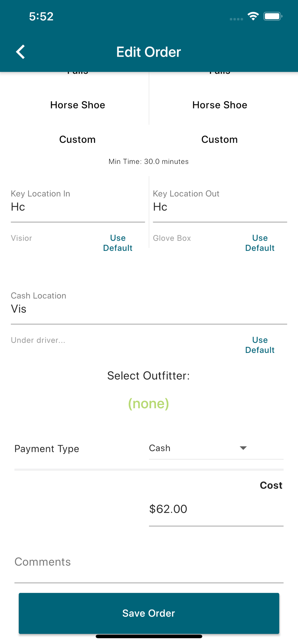This screenshot has height=644, width=298.
Task: Open the Payment Type dropdown arrow
Action: point(243,448)
